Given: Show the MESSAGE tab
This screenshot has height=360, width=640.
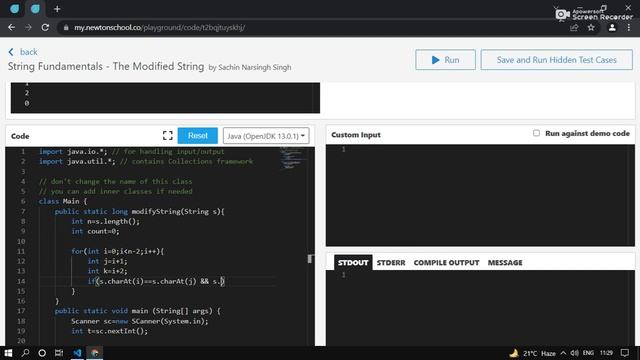Looking at the screenshot, I should [x=505, y=262].
